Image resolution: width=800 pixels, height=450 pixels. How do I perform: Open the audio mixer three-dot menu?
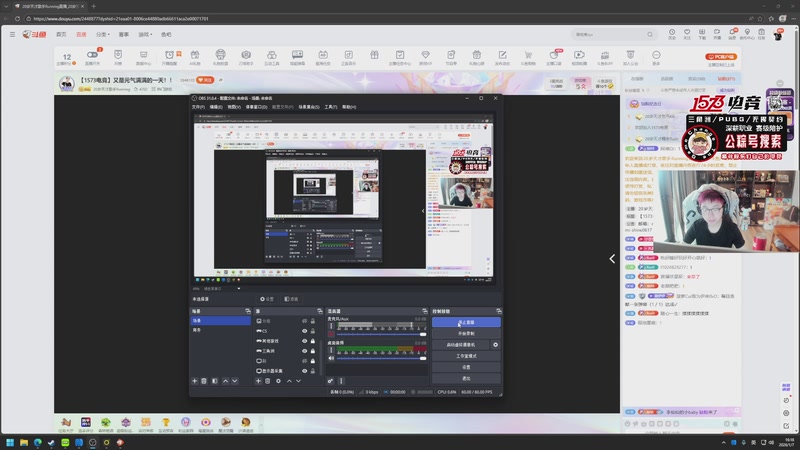(x=341, y=381)
